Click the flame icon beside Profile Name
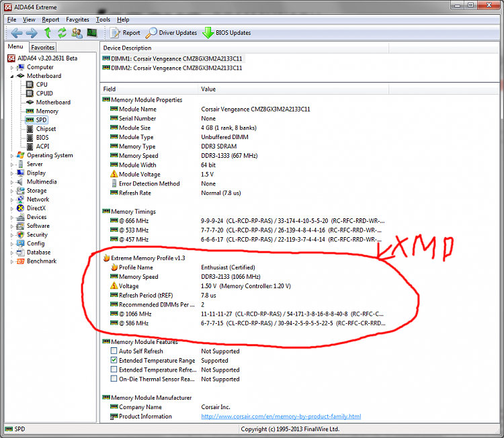504x438 pixels. coord(114,267)
